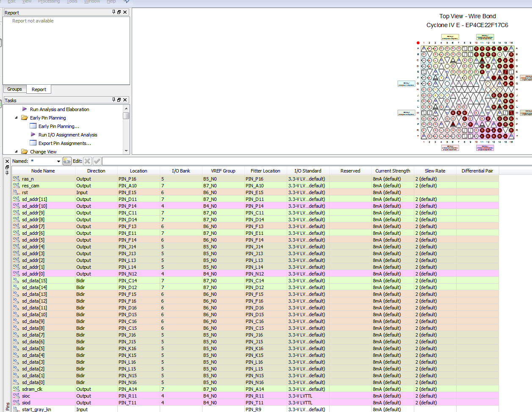Switch to the Report tab
The image size is (532, 412).
(39, 89)
